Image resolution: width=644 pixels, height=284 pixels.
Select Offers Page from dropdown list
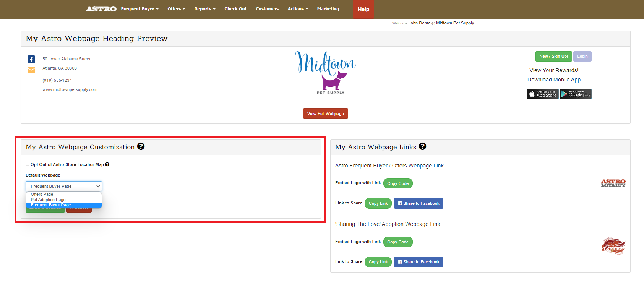pos(42,194)
